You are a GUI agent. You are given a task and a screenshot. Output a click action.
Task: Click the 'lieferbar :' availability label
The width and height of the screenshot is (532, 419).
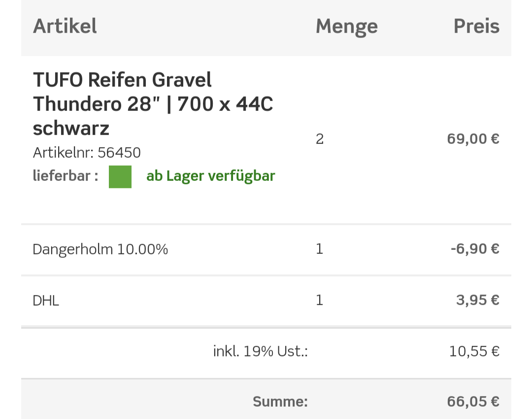(65, 176)
